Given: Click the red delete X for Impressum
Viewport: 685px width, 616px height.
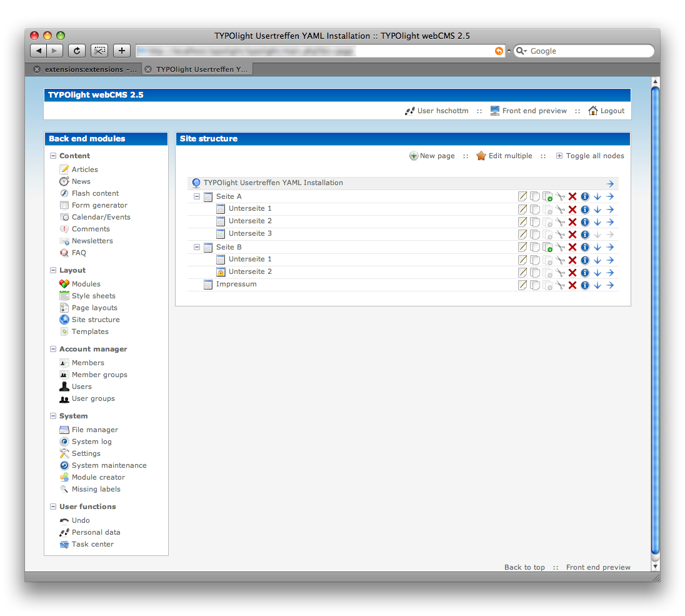Looking at the screenshot, I should (x=572, y=285).
